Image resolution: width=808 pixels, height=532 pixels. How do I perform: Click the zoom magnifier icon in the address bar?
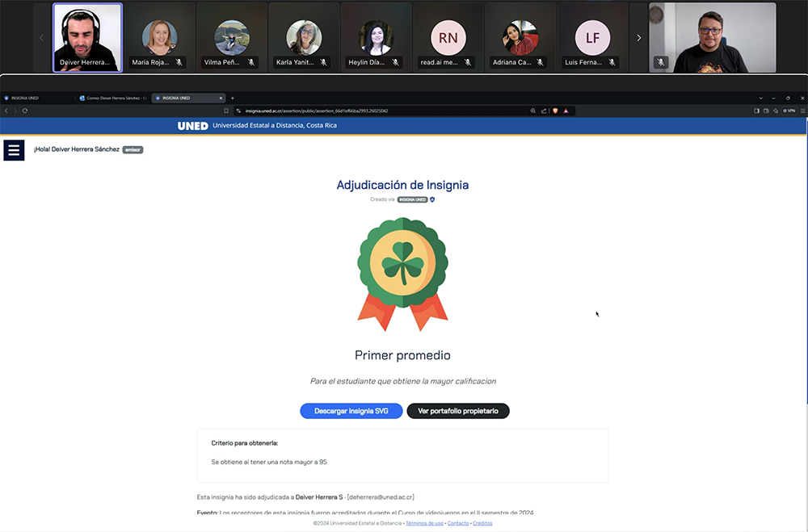(533, 111)
